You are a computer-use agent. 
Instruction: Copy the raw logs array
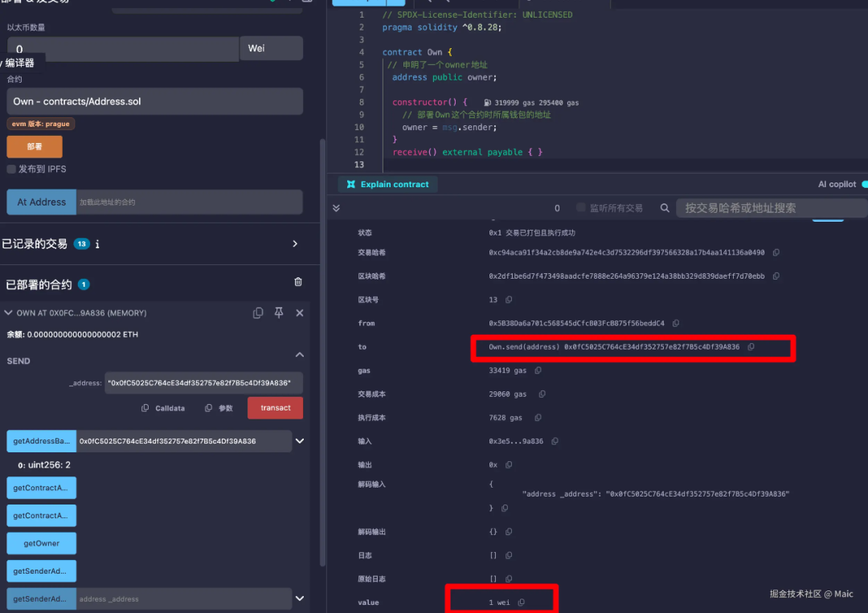[x=509, y=578]
